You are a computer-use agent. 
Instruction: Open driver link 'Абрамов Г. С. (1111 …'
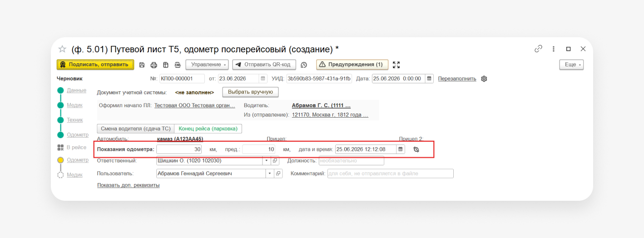tap(321, 105)
